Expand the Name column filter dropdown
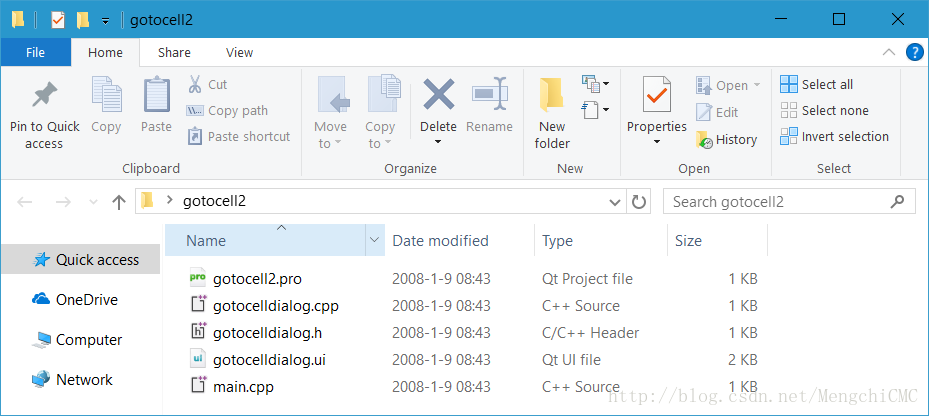This screenshot has height=416, width=929. point(375,240)
